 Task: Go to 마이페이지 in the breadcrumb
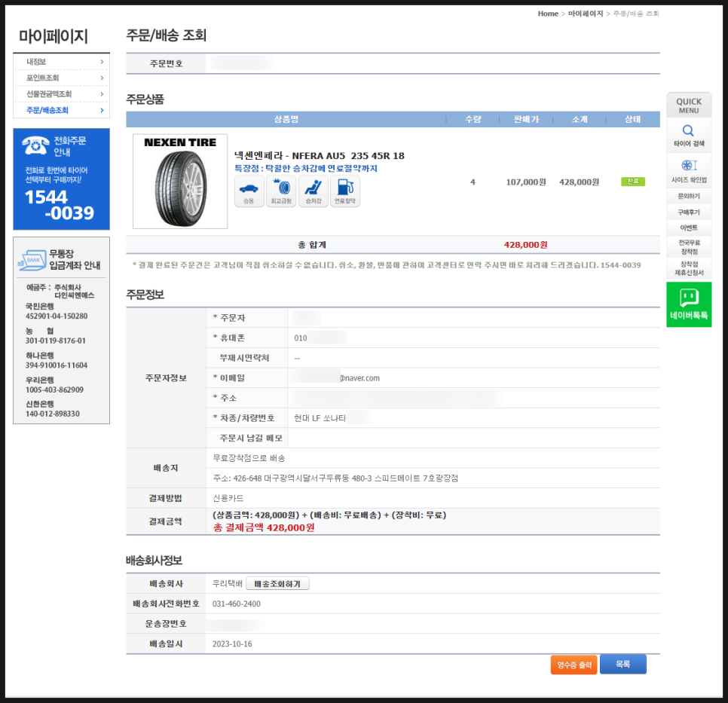click(586, 14)
